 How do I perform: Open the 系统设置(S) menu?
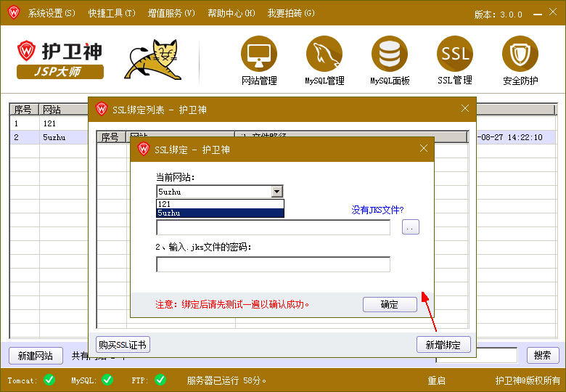coord(51,13)
